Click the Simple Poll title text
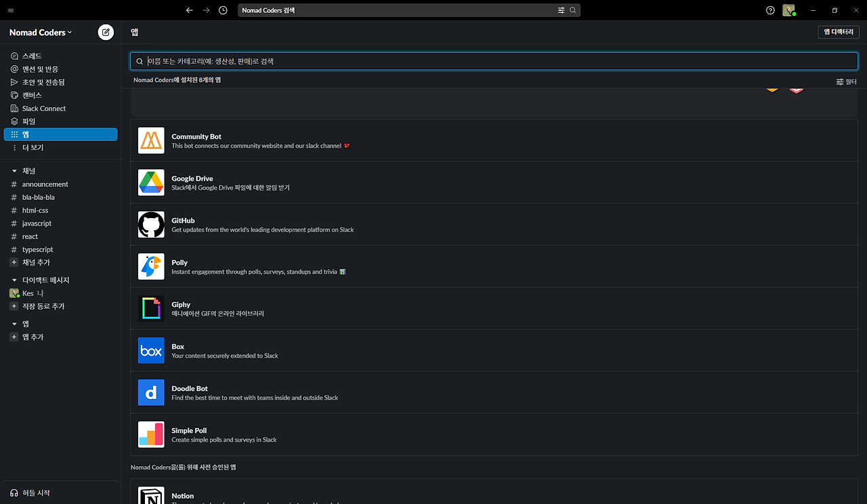867x504 pixels. (x=189, y=431)
